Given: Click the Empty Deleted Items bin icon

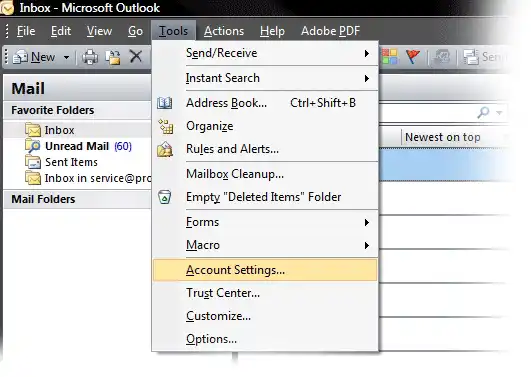Looking at the screenshot, I should click(165, 197).
